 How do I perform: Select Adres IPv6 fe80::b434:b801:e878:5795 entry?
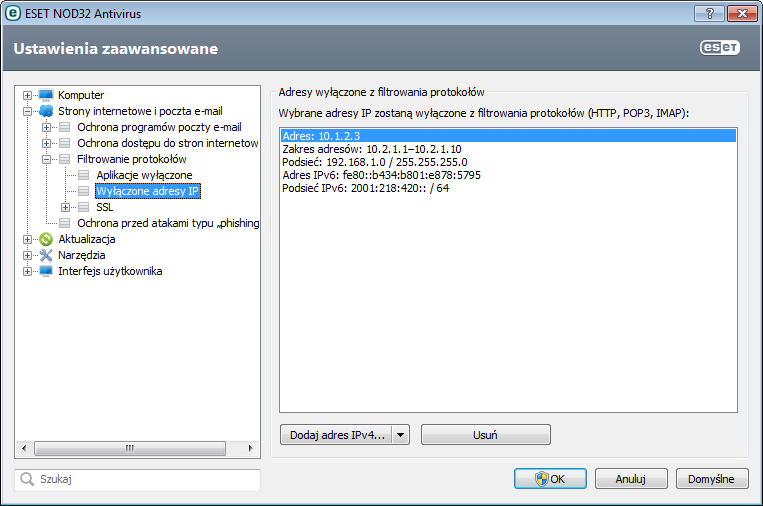[508, 175]
